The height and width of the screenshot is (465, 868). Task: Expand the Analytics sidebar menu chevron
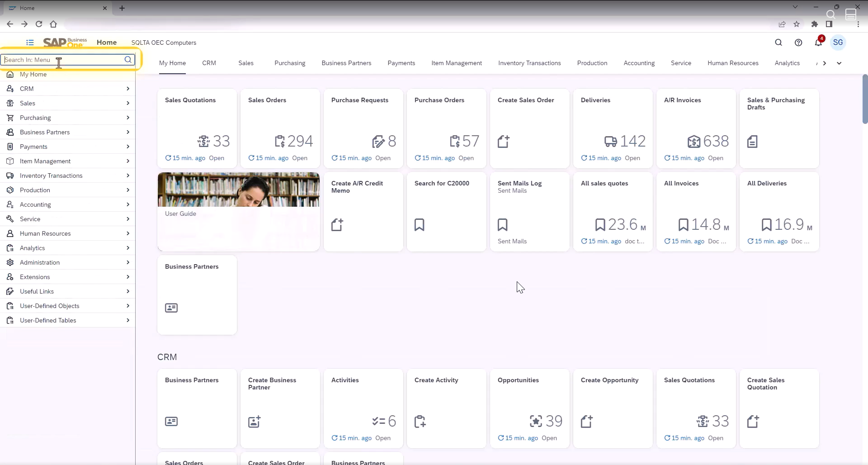128,248
